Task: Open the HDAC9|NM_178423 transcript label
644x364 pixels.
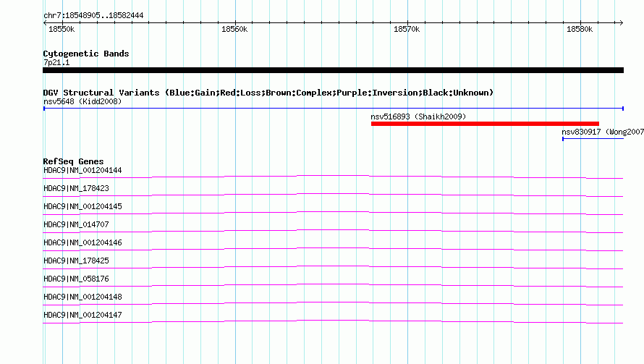Action: coord(77,188)
